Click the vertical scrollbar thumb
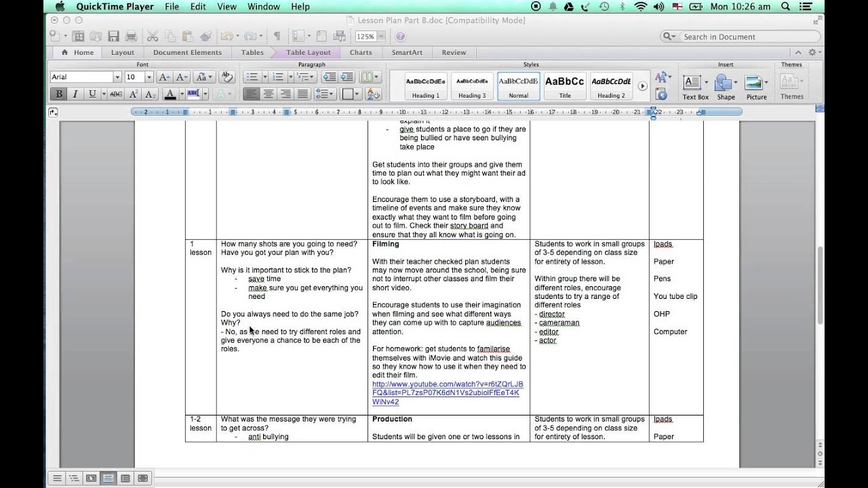Image resolution: width=868 pixels, height=488 pixels. 820,285
